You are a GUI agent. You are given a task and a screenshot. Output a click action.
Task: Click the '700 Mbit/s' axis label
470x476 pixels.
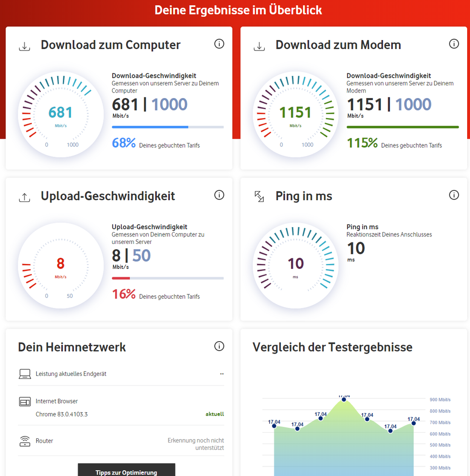click(x=440, y=423)
